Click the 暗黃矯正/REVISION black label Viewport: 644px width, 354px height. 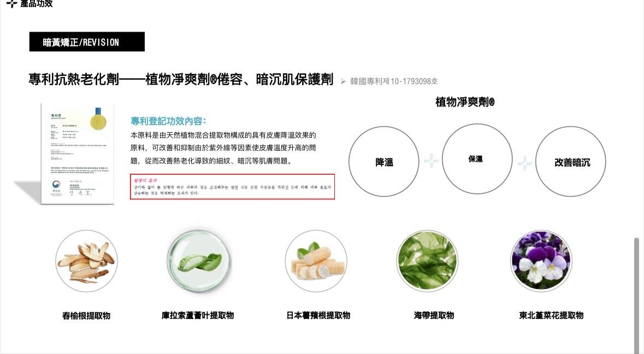click(87, 42)
